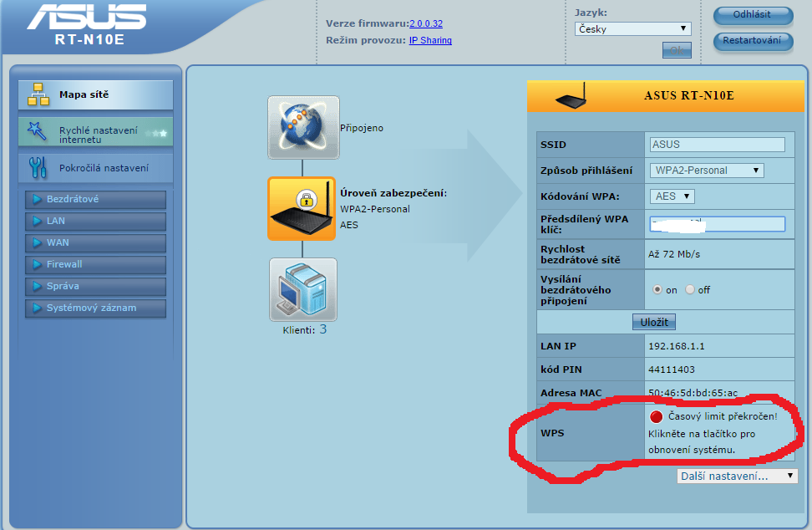Turn wireless broadcast on
Viewport: 812px width, 530px height.
pyautogui.click(x=657, y=289)
